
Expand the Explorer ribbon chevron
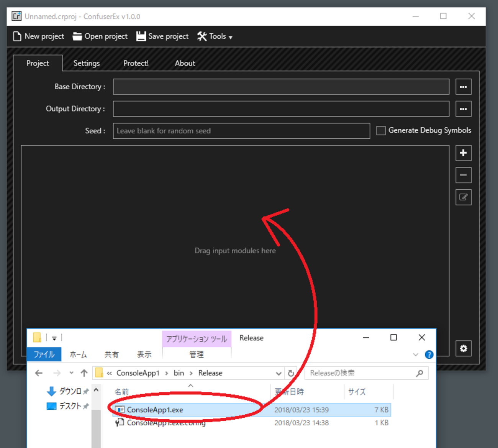tap(416, 354)
